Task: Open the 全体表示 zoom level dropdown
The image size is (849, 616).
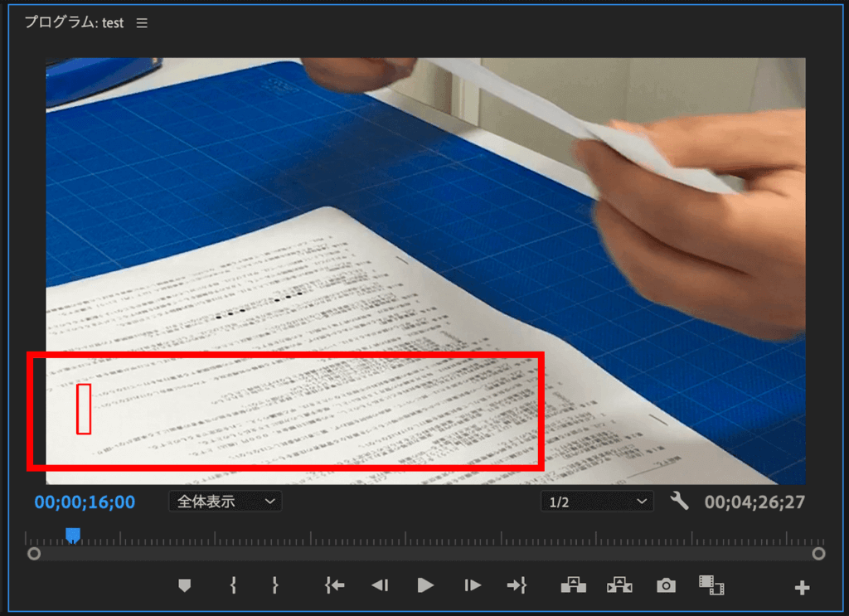Action: pos(225,502)
